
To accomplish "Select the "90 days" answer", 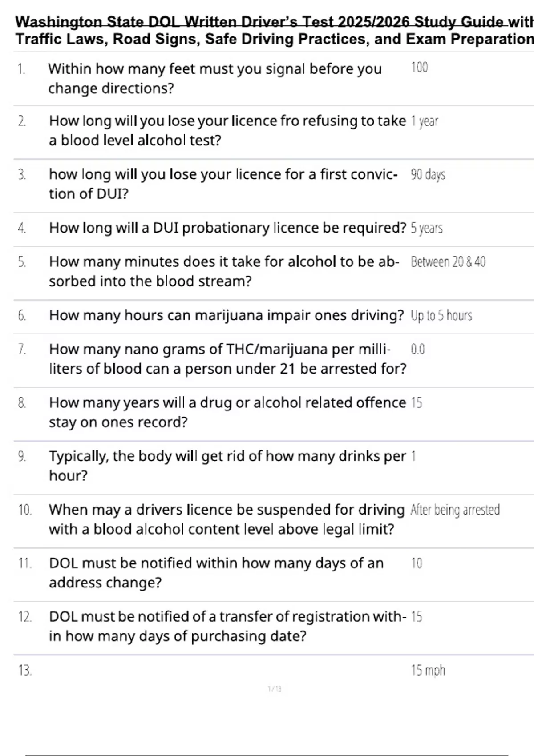I will coord(428,174).
